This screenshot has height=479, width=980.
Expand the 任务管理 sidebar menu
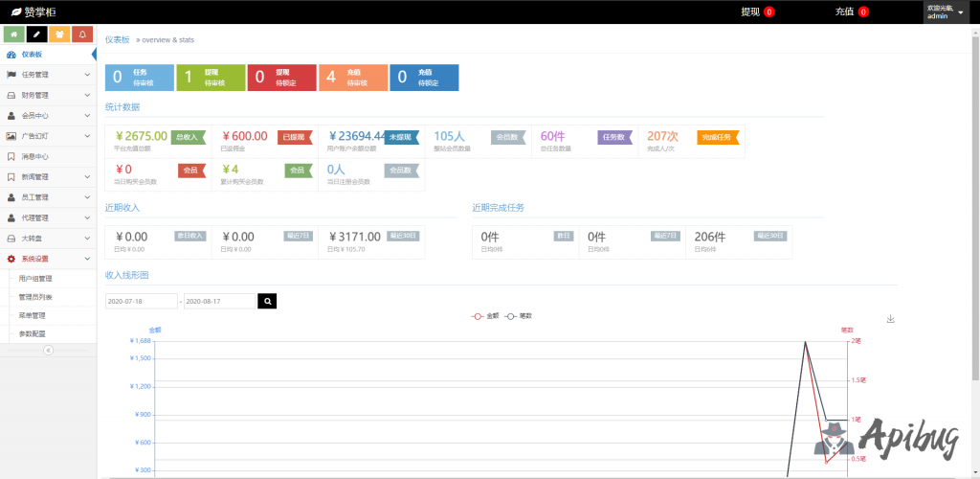pyautogui.click(x=48, y=74)
